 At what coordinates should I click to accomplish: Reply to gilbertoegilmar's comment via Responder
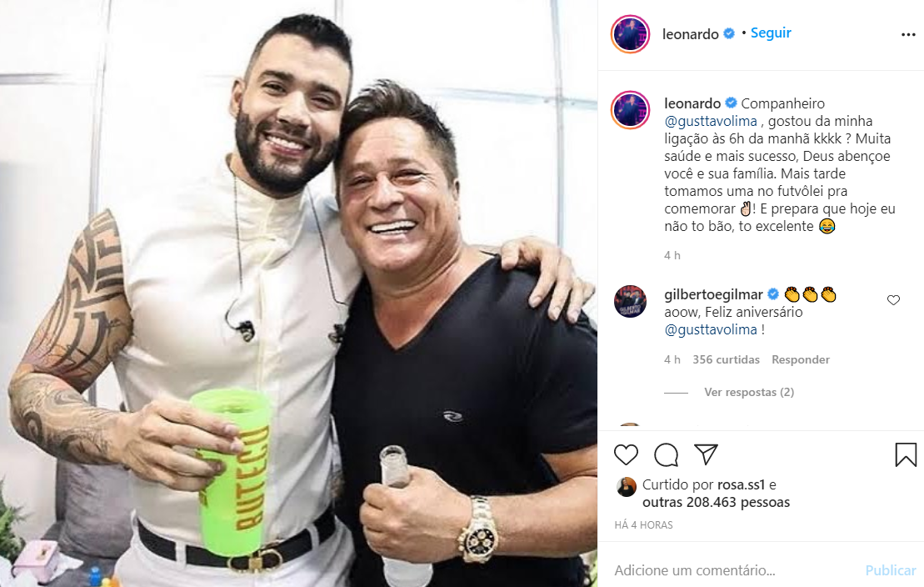[800, 360]
